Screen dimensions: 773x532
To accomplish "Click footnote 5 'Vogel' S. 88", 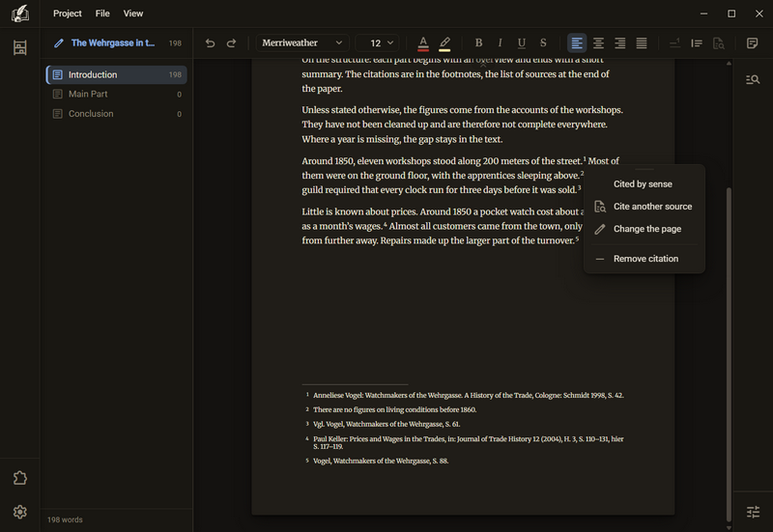I will (x=381, y=462).
